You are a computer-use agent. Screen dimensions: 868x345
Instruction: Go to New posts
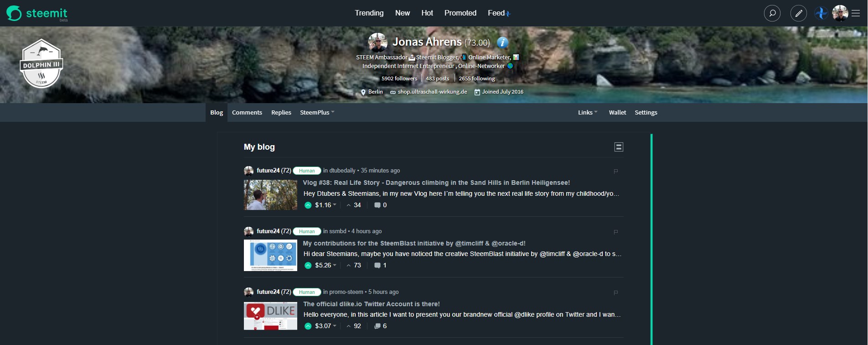point(403,13)
